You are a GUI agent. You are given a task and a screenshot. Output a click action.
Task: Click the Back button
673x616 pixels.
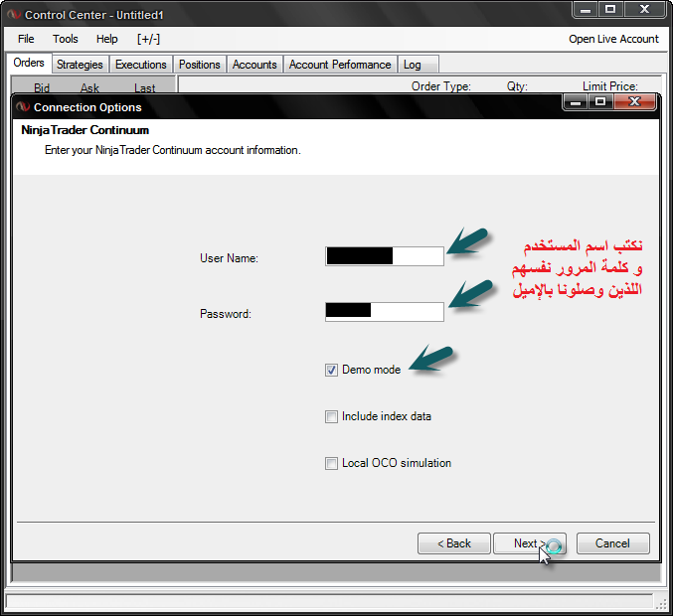pyautogui.click(x=453, y=543)
